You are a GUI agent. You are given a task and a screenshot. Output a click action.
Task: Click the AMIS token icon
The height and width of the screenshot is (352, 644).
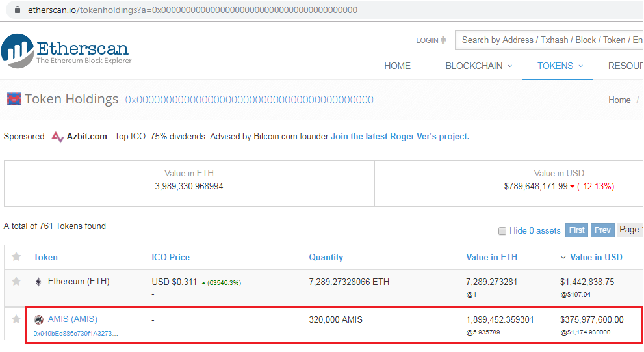click(38, 319)
